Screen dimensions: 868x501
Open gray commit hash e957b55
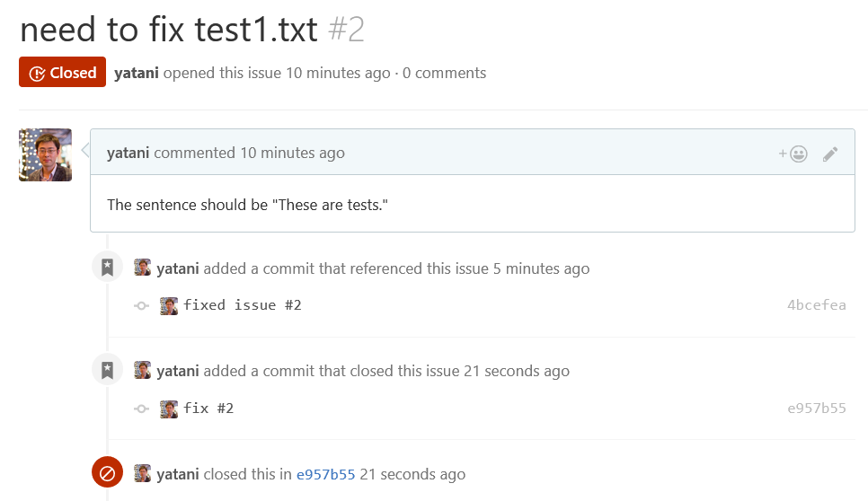pyautogui.click(x=817, y=409)
